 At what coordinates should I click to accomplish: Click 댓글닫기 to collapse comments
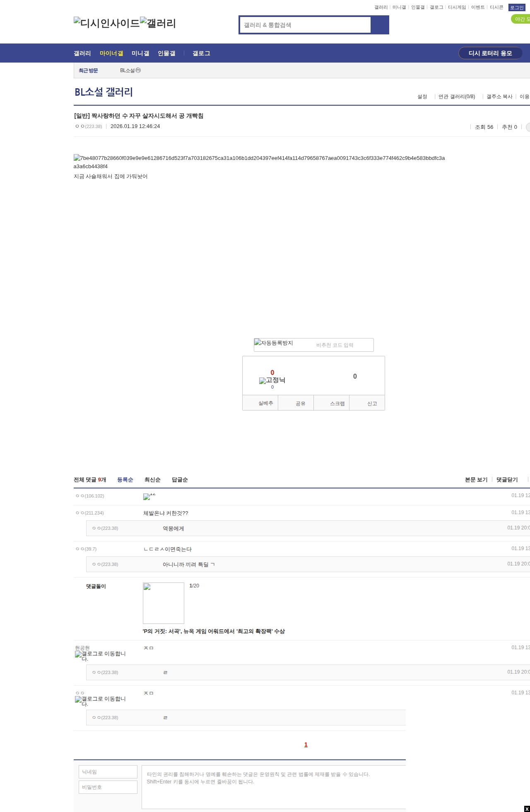coord(507,480)
